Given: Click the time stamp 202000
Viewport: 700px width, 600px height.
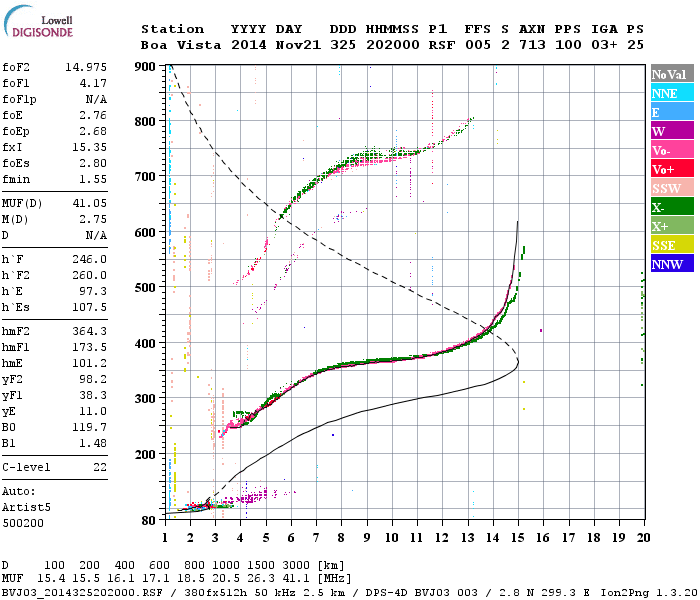Looking at the screenshot, I should [x=393, y=45].
